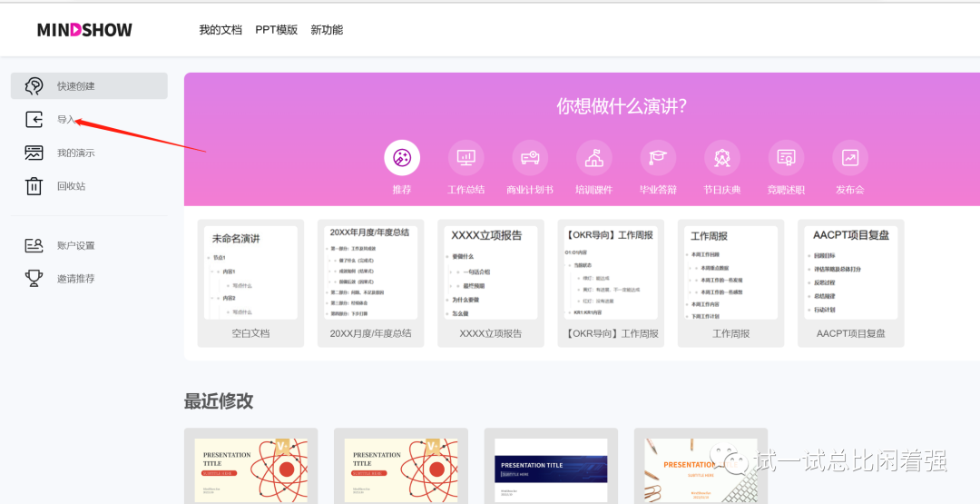
Task: Open 邀请推荐 sidebar label
Action: pyautogui.click(x=76, y=279)
